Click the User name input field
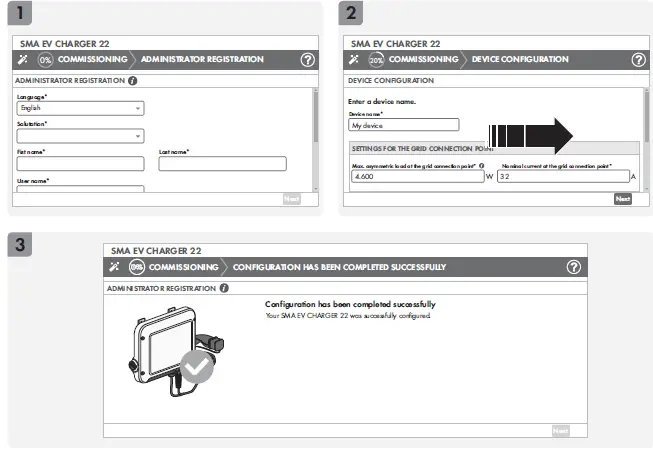This screenshot has height=457, width=653. (x=80, y=189)
